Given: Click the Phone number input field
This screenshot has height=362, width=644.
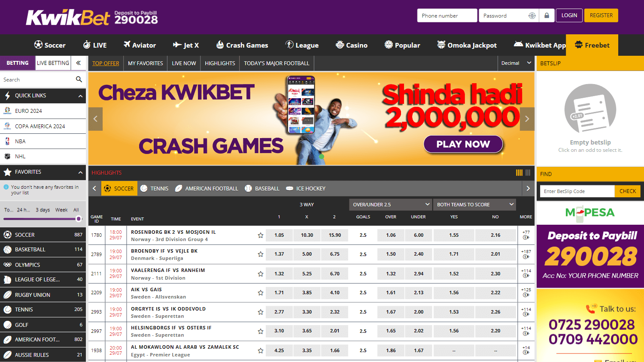Looking at the screenshot, I should 447,15.
